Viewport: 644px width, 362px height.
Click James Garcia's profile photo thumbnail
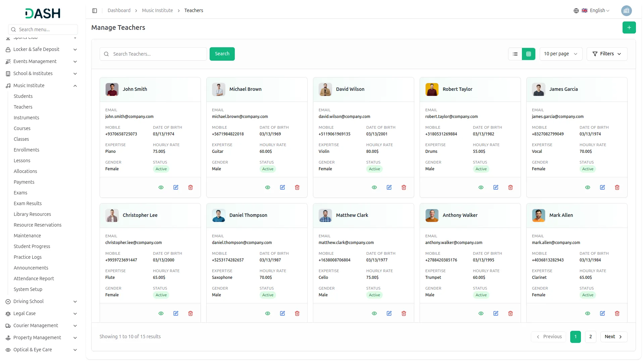pyautogui.click(x=538, y=89)
